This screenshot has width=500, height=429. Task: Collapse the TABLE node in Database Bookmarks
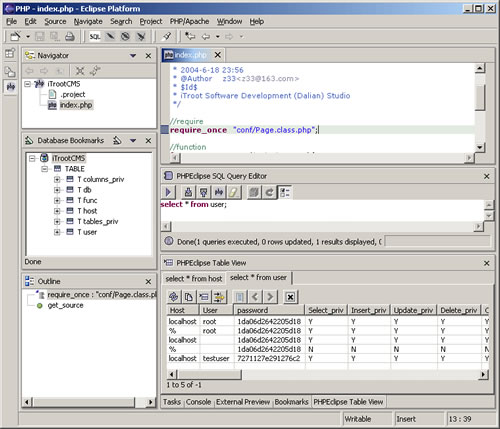pyautogui.click(x=44, y=169)
